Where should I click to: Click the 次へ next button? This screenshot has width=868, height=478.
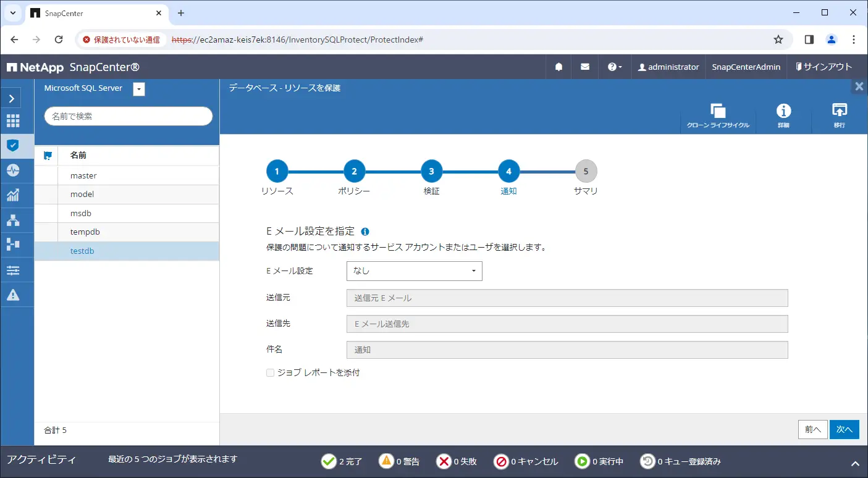pos(845,429)
